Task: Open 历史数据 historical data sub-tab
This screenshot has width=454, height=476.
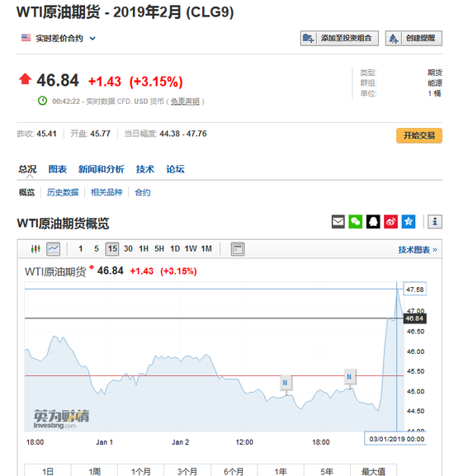Action: 63,192
